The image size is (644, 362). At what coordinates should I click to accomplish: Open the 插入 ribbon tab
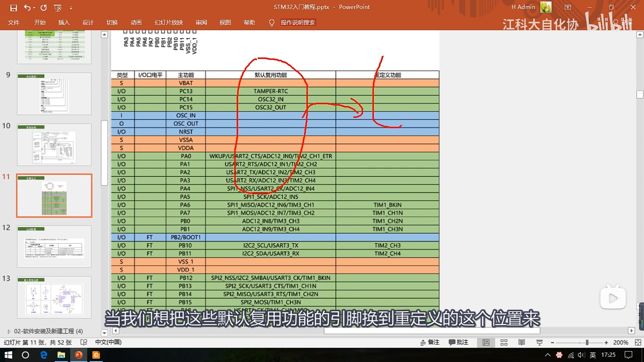pyautogui.click(x=64, y=22)
